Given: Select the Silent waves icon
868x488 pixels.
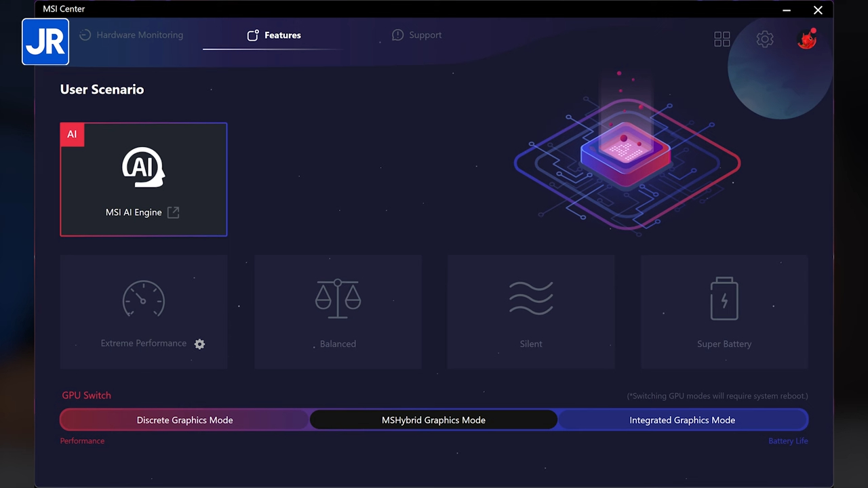Looking at the screenshot, I should [x=531, y=298].
